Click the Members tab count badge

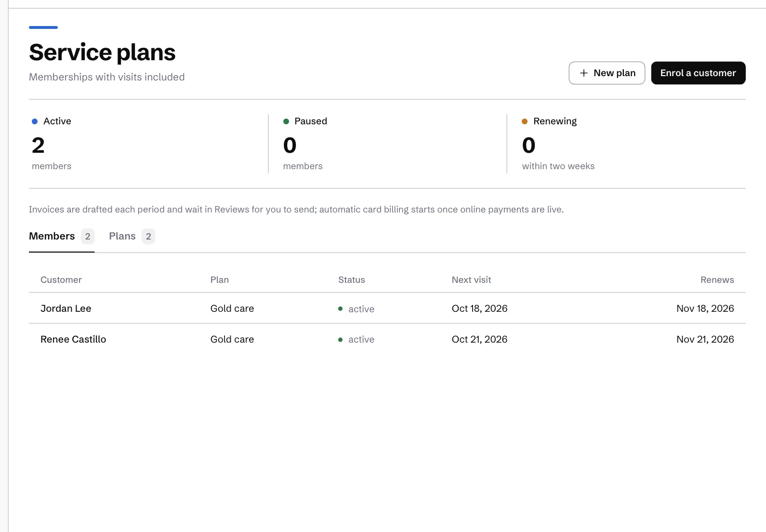tap(88, 236)
